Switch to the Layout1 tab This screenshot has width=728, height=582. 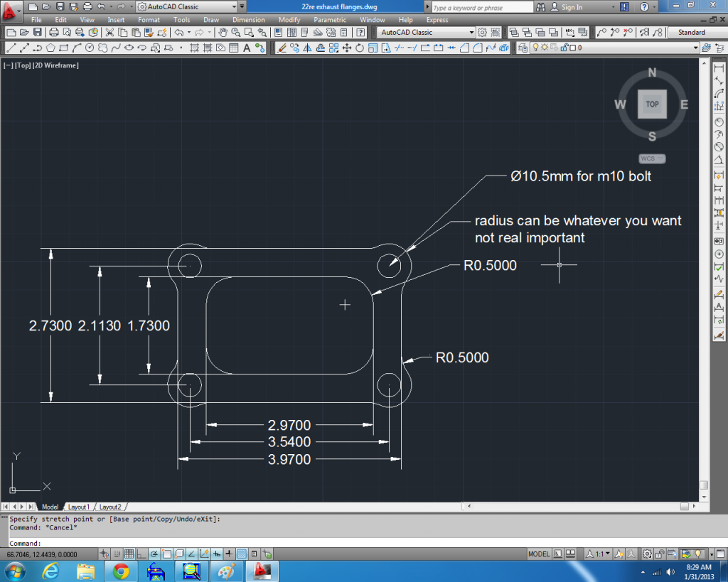click(78, 507)
